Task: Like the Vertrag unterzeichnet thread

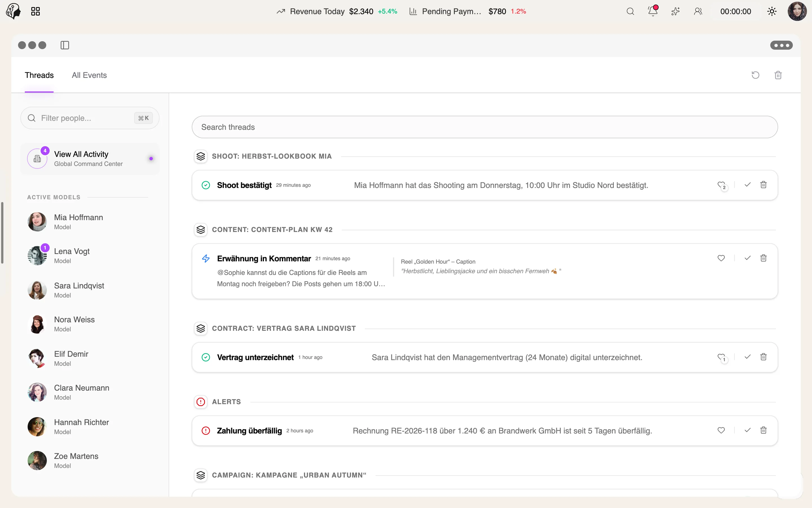Action: 721,357
